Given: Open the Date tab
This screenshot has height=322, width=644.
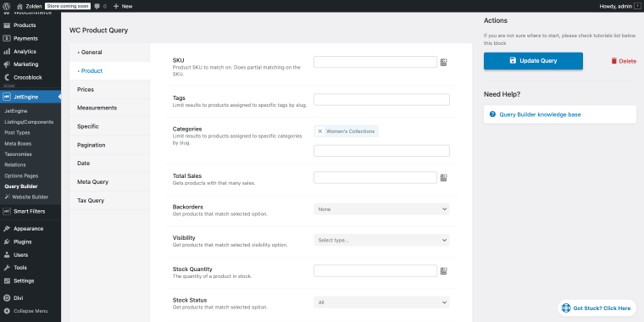Looking at the screenshot, I should coord(109,163).
